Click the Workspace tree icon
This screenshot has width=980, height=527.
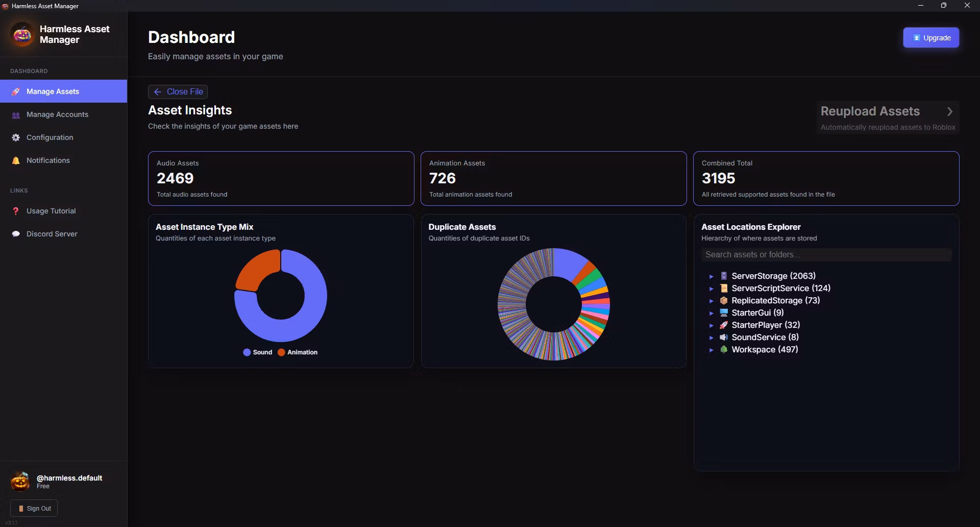[723, 349]
